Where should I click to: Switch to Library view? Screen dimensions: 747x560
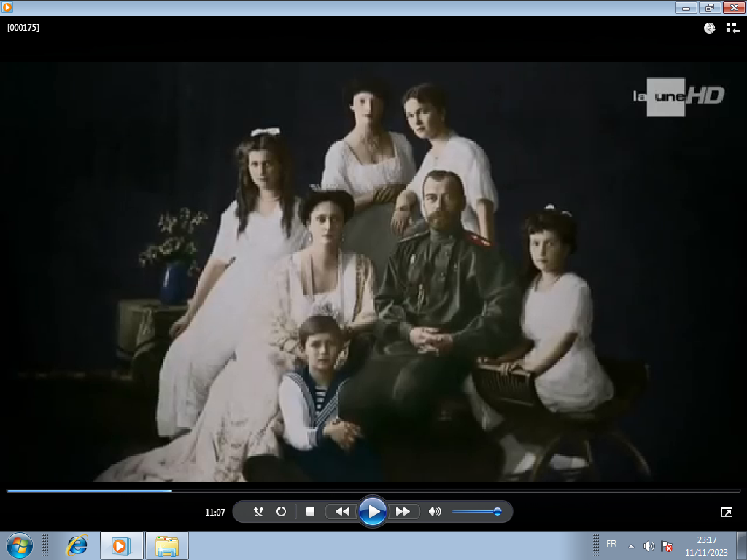[x=732, y=28]
